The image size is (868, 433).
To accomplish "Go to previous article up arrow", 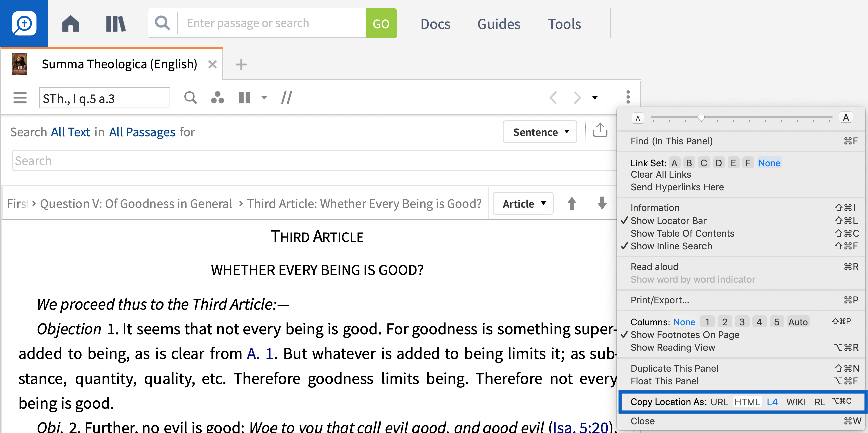I will tap(571, 203).
